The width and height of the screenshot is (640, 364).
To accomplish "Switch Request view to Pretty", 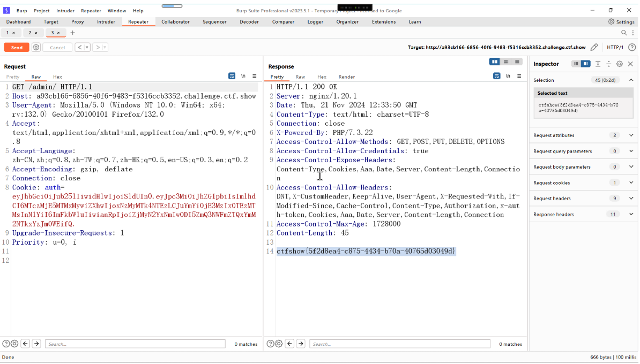I will pos(13,77).
